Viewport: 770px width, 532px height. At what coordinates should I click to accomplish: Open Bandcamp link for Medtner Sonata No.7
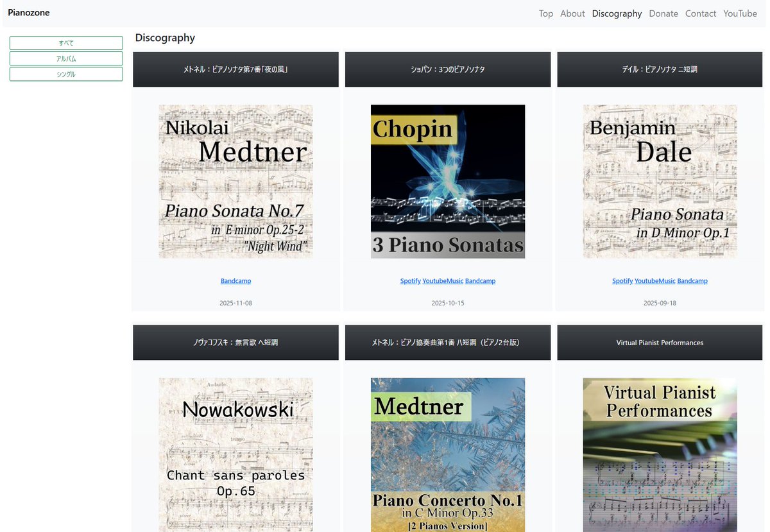coord(235,281)
